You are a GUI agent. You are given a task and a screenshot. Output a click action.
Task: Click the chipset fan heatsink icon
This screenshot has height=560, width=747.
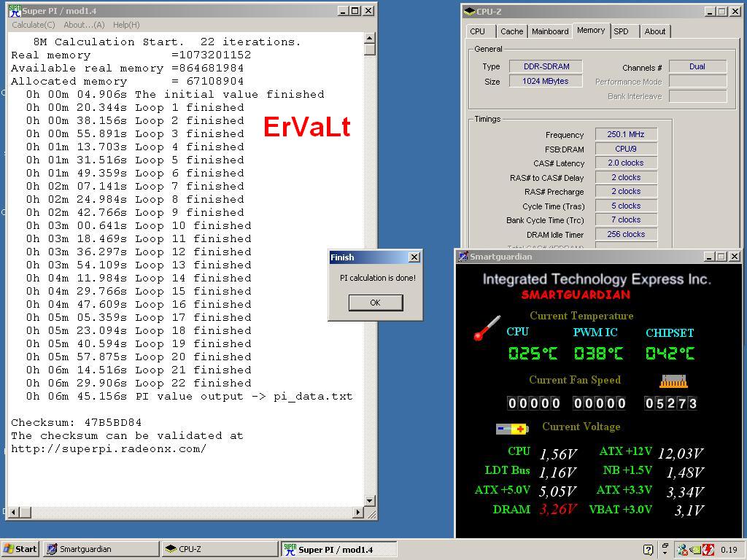click(x=673, y=381)
